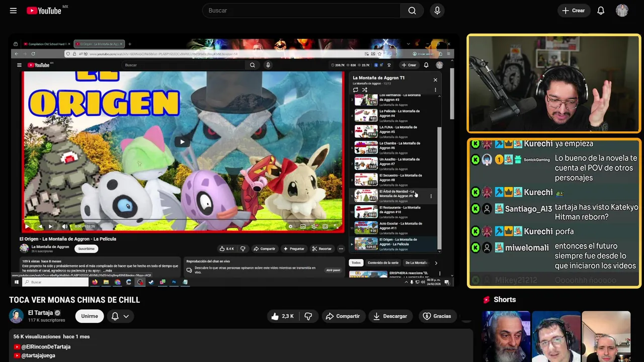Click the inner player's next-video control
The height and width of the screenshot is (362, 644).
point(51,227)
